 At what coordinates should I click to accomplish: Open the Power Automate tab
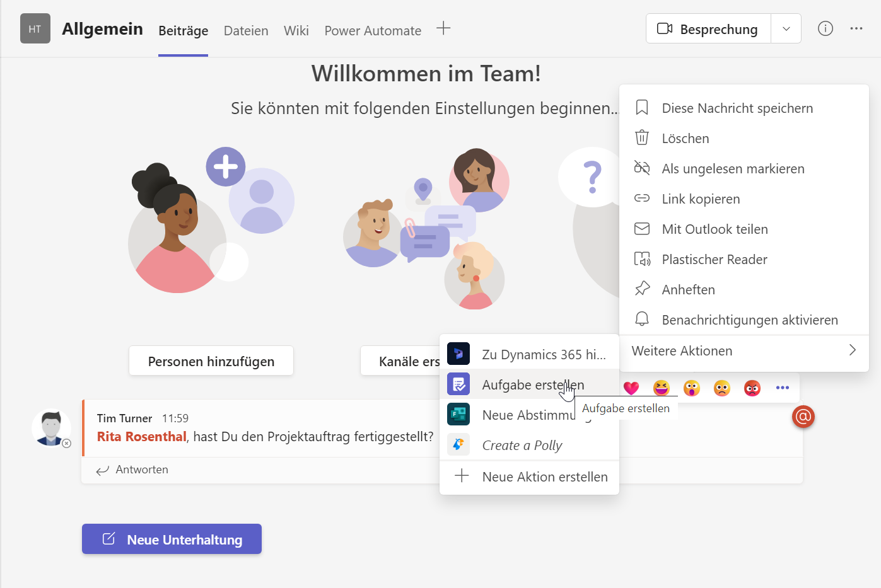pos(373,31)
